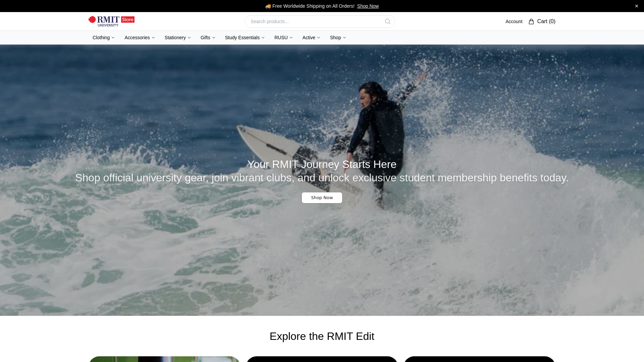Expand the Active dropdown chevron
Image resolution: width=644 pixels, height=362 pixels.
319,38
